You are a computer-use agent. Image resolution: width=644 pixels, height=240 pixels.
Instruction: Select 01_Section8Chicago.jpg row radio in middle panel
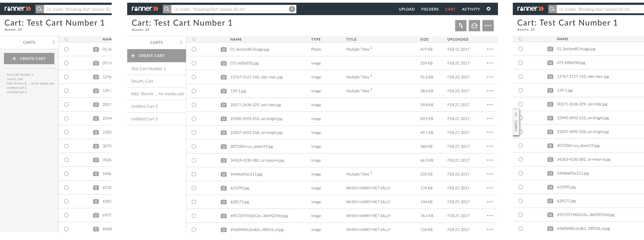coord(194,49)
